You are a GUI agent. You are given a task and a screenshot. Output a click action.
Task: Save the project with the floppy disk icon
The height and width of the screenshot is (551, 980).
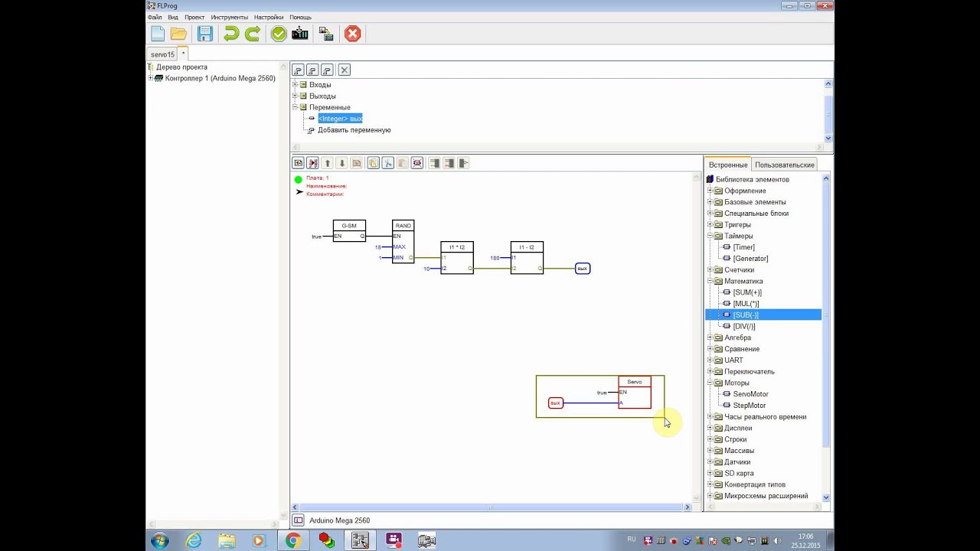tap(204, 34)
